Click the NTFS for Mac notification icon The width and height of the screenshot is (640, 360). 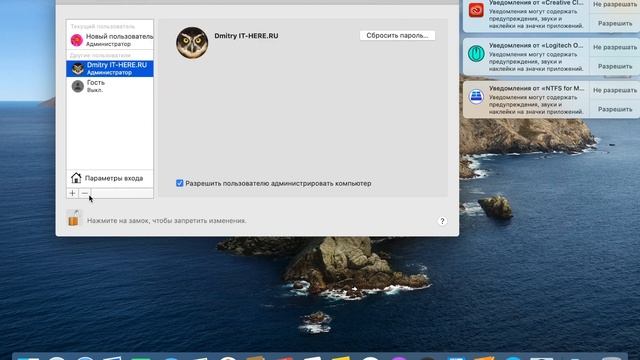476,97
